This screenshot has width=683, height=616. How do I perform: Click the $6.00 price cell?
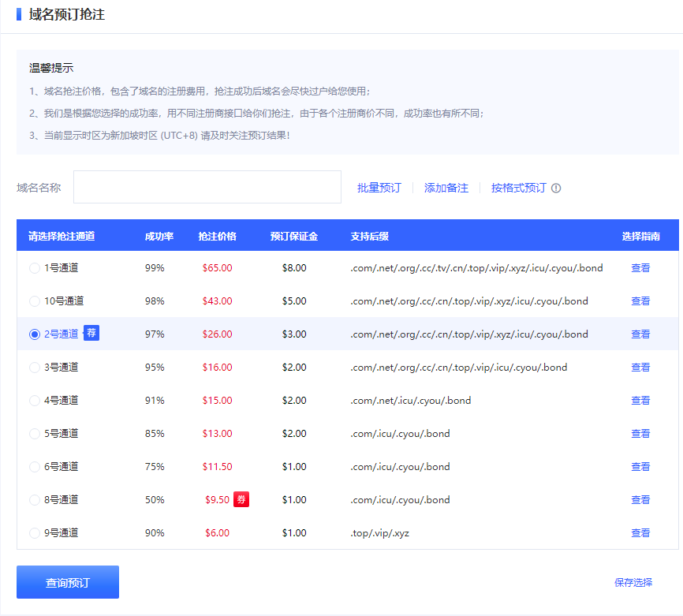pos(217,533)
